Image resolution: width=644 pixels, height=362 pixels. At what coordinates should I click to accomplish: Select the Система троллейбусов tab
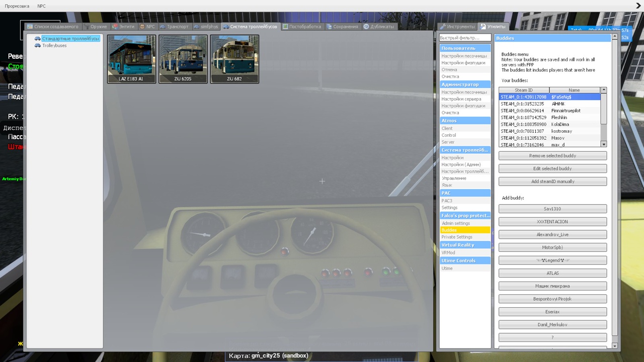tap(250, 26)
